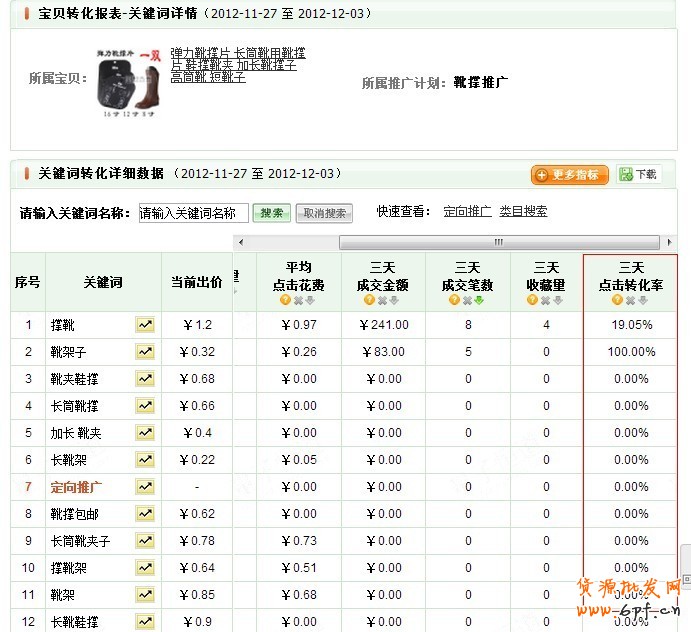Image resolution: width=691 pixels, height=632 pixels.
Task: Click help icon under 平均点击花费 header
Action: tap(285, 300)
